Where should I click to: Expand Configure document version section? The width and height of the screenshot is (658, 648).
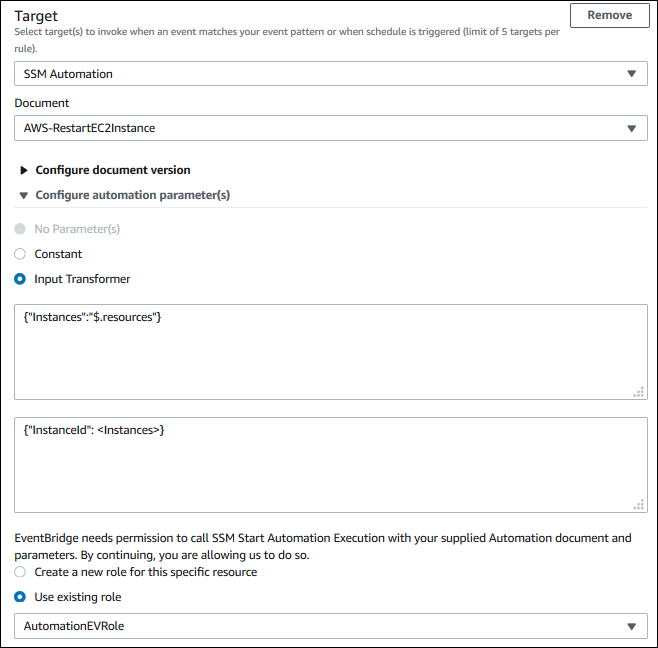[112, 170]
